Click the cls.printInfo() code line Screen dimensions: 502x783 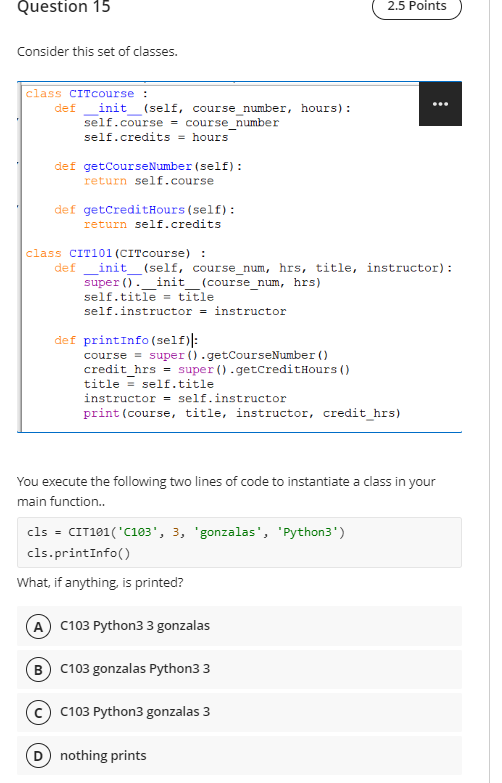click(x=78, y=553)
